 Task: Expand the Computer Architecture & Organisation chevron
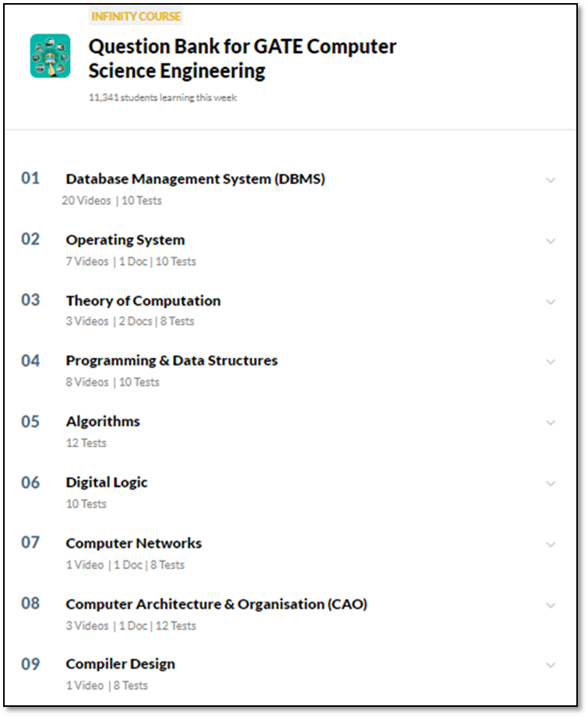pos(551,605)
